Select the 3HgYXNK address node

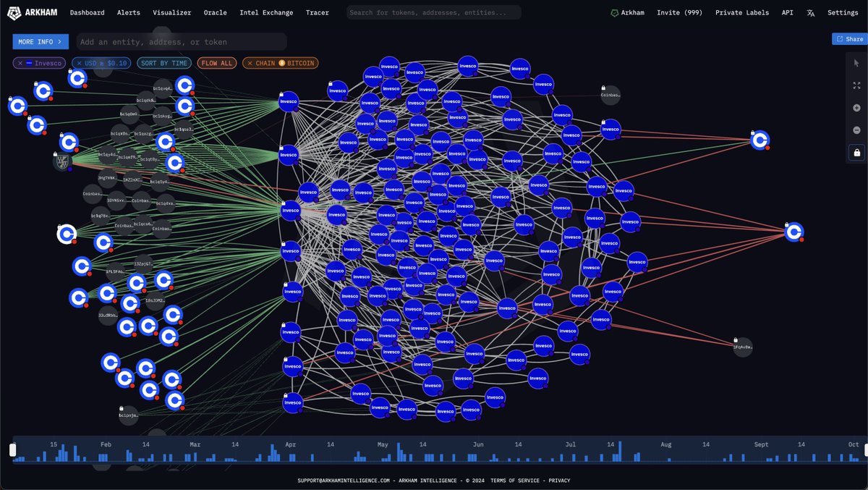(x=106, y=177)
